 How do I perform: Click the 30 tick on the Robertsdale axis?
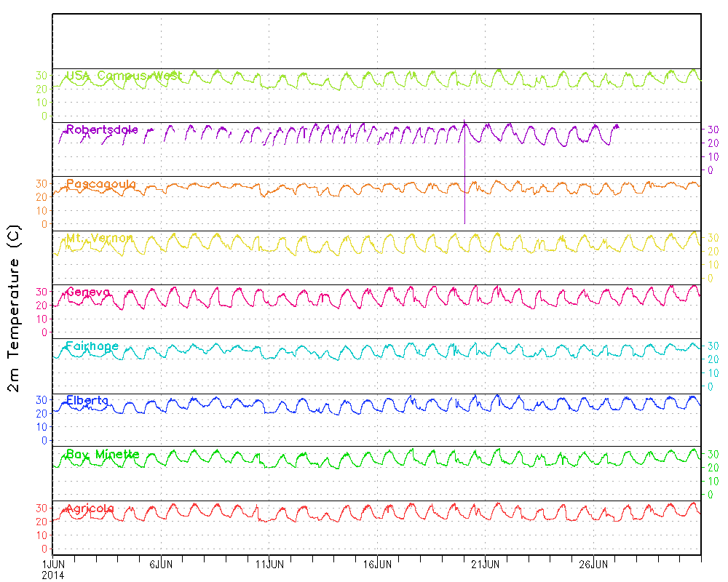[x=713, y=129]
